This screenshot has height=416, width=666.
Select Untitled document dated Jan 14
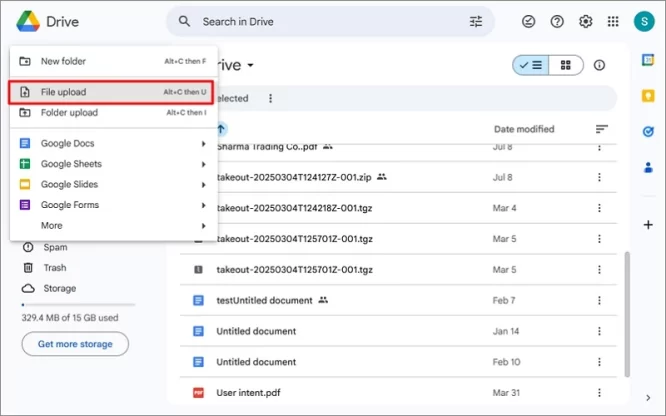(398, 331)
